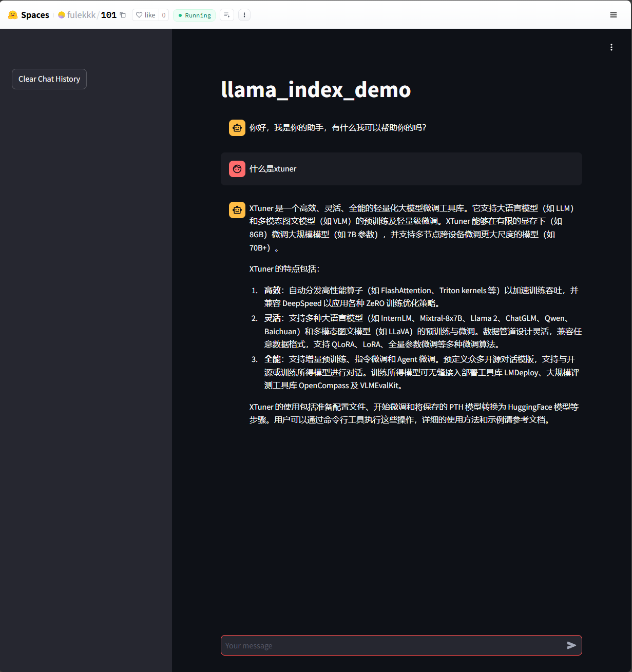Toggle the like heart for this space
The image size is (632, 672).
(140, 15)
